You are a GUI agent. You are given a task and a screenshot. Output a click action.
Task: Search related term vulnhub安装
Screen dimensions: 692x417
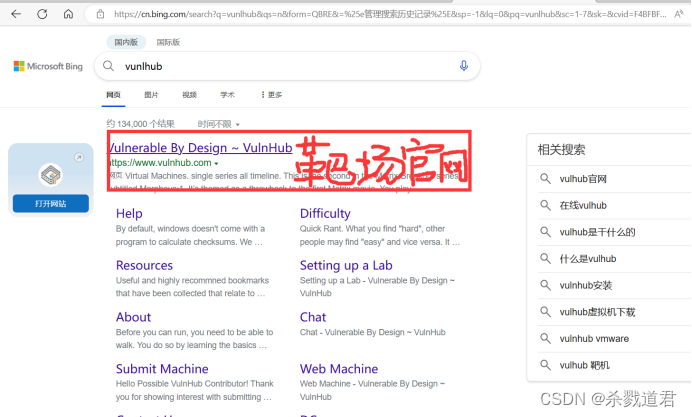pyautogui.click(x=586, y=286)
